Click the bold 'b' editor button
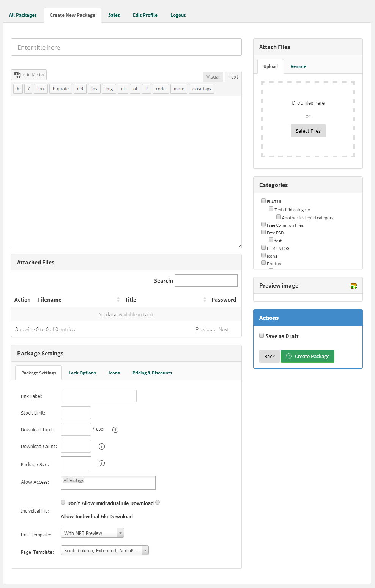 [x=18, y=89]
